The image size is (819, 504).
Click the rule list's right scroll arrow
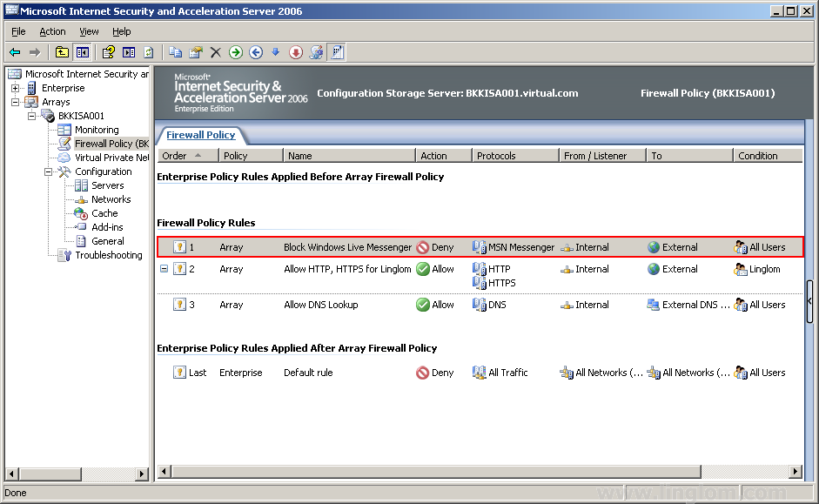click(795, 472)
